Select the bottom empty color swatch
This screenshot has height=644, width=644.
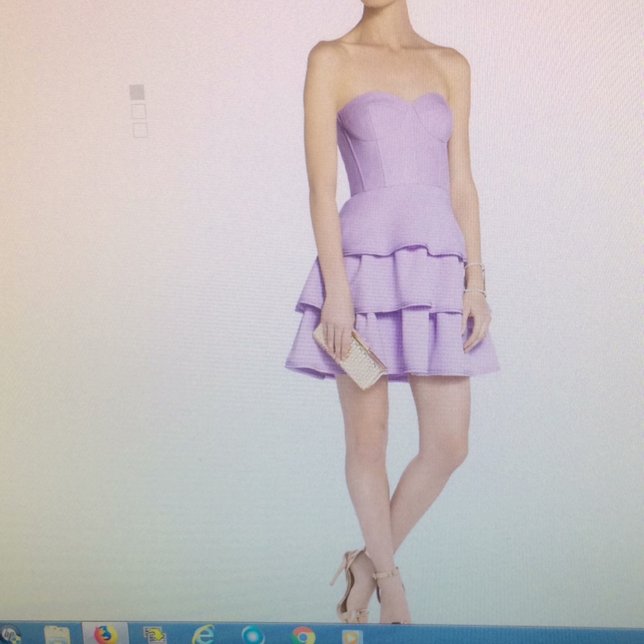pos(140,131)
